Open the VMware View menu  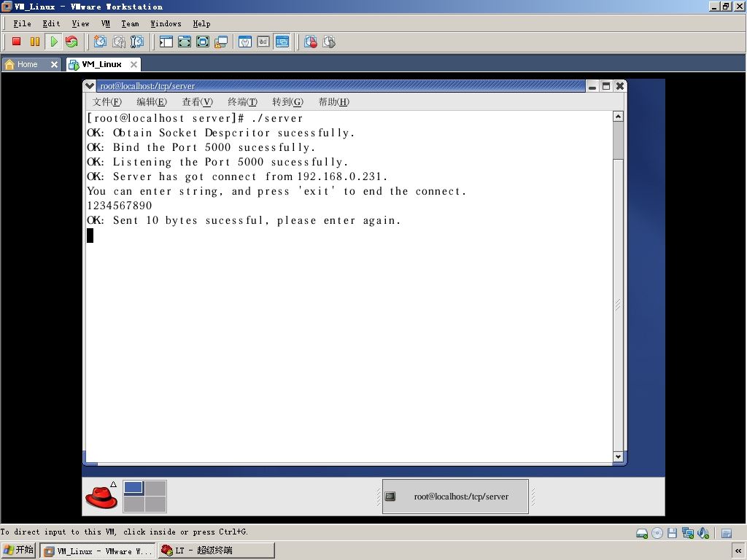pyautogui.click(x=80, y=24)
